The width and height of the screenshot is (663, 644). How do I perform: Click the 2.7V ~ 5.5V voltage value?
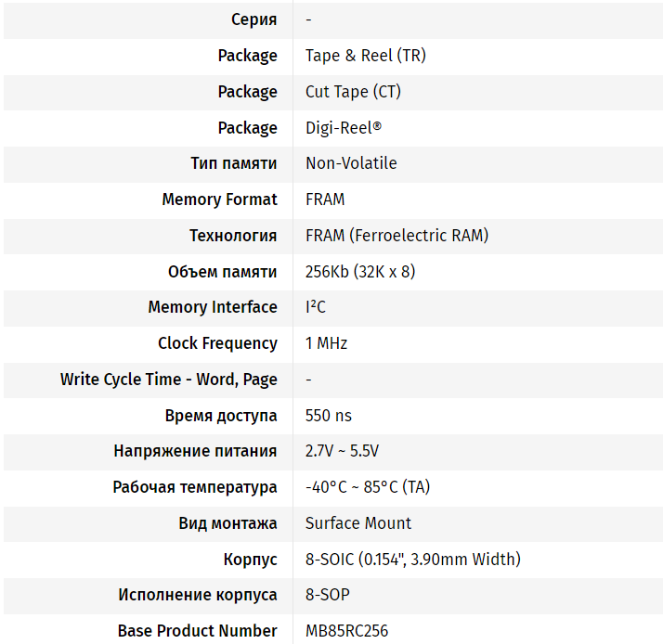tap(342, 451)
